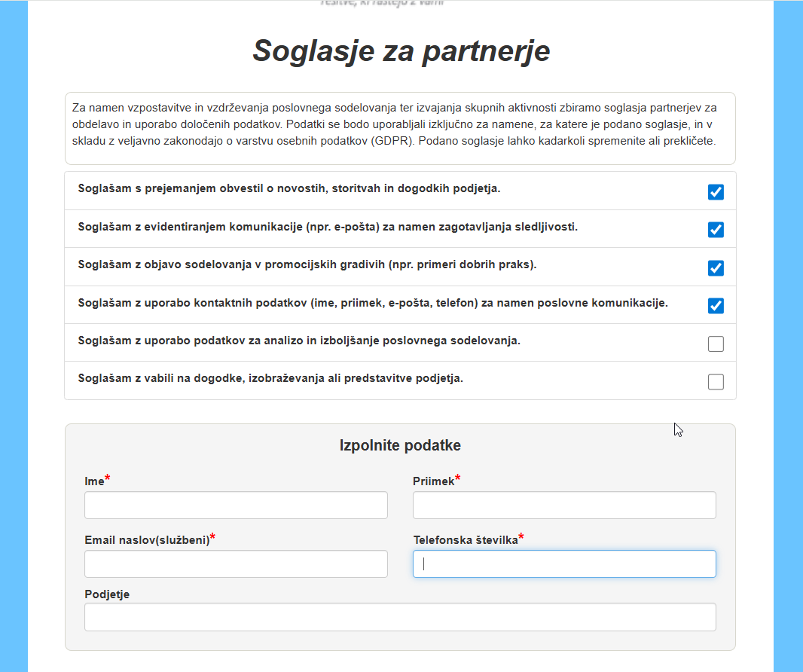This screenshot has height=672, width=803.
Task: Uncheck the promotional materials publication consent checkbox
Action: click(716, 268)
